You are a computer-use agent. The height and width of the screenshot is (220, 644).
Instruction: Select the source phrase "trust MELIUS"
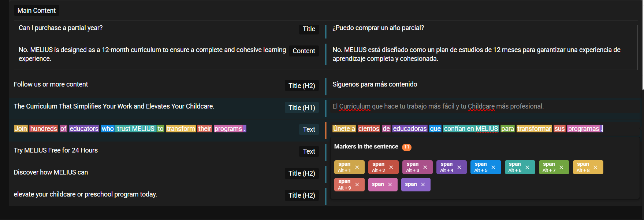pos(136,129)
